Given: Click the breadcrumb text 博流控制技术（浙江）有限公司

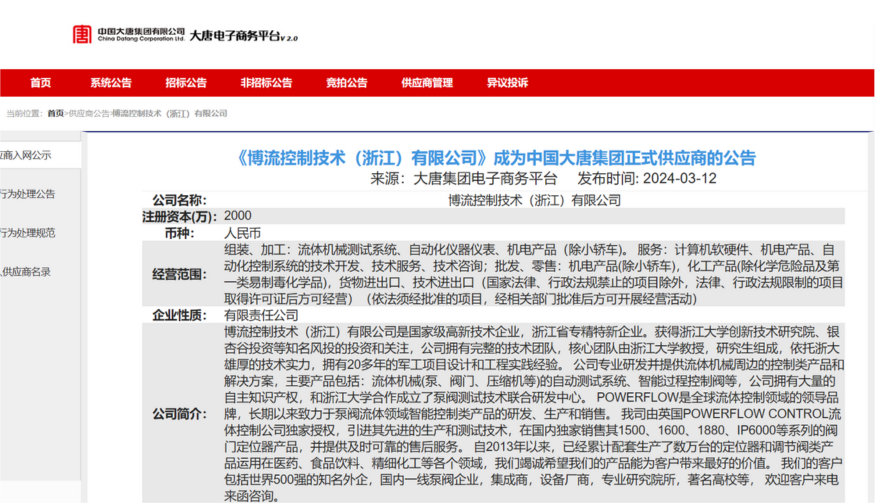Looking at the screenshot, I should pyautogui.click(x=170, y=113).
